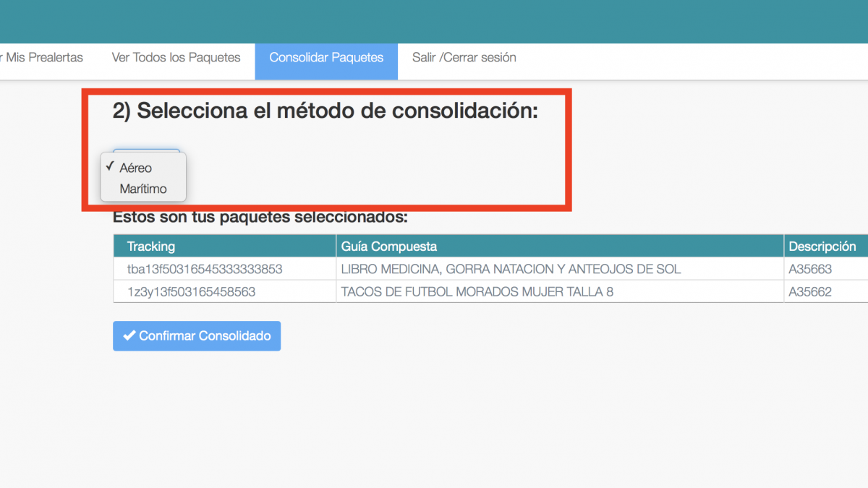
Task: Click Confirmar Consolidado button
Action: (x=197, y=336)
